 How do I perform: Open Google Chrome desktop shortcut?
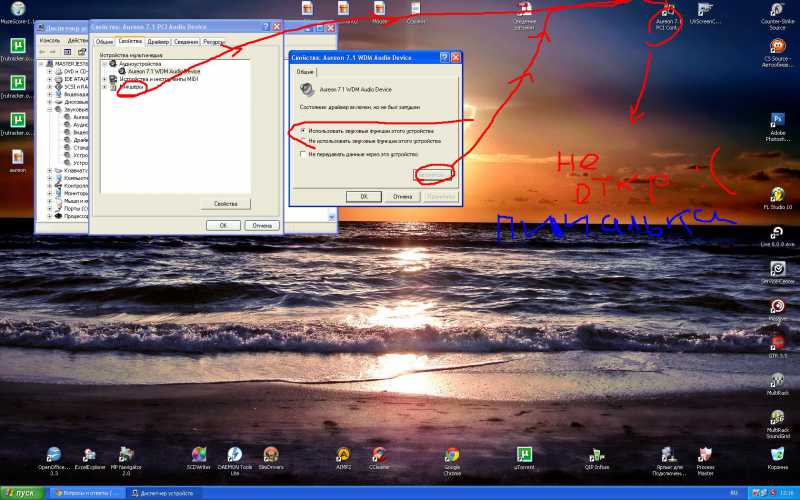point(452,456)
